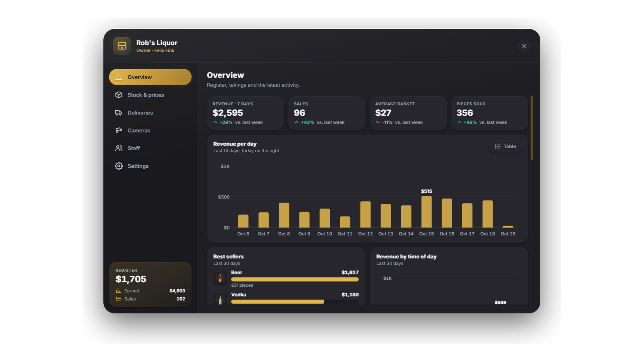Click the Oct 12 revenue bar
The image size is (644, 362).
[x=365, y=214]
